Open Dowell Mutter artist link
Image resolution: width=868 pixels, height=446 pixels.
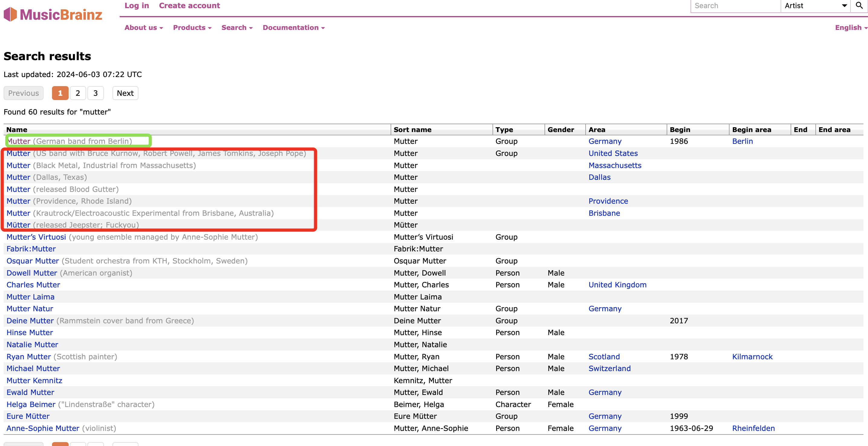[32, 273]
